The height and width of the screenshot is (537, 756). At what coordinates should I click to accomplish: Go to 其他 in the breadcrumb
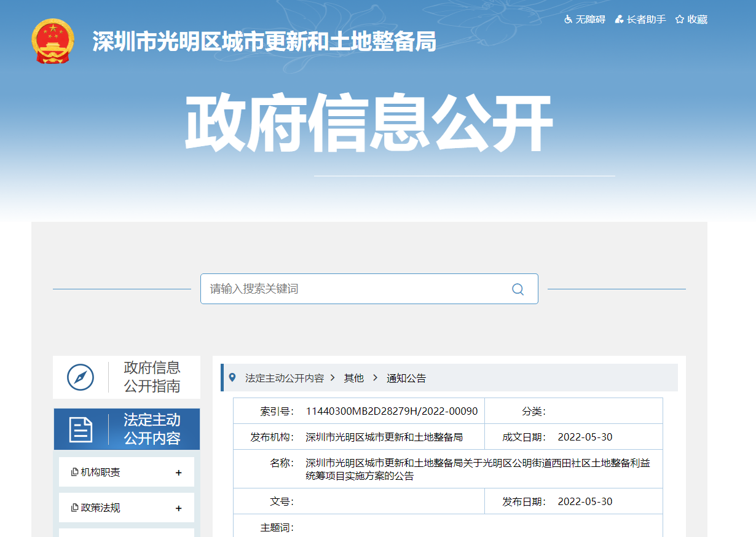[353, 378]
